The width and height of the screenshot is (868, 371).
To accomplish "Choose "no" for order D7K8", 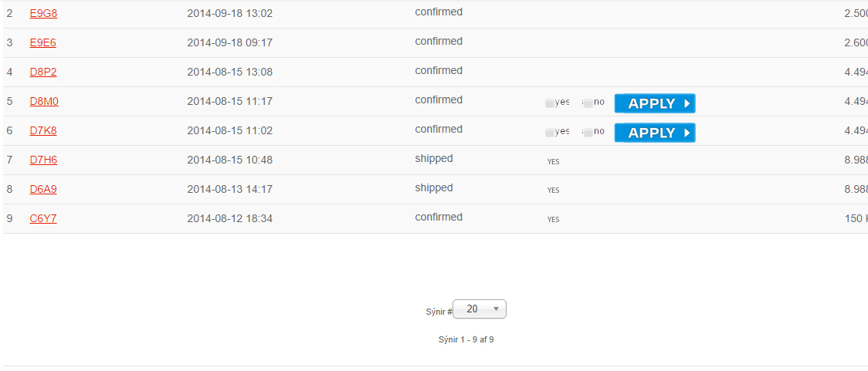I will 588,132.
